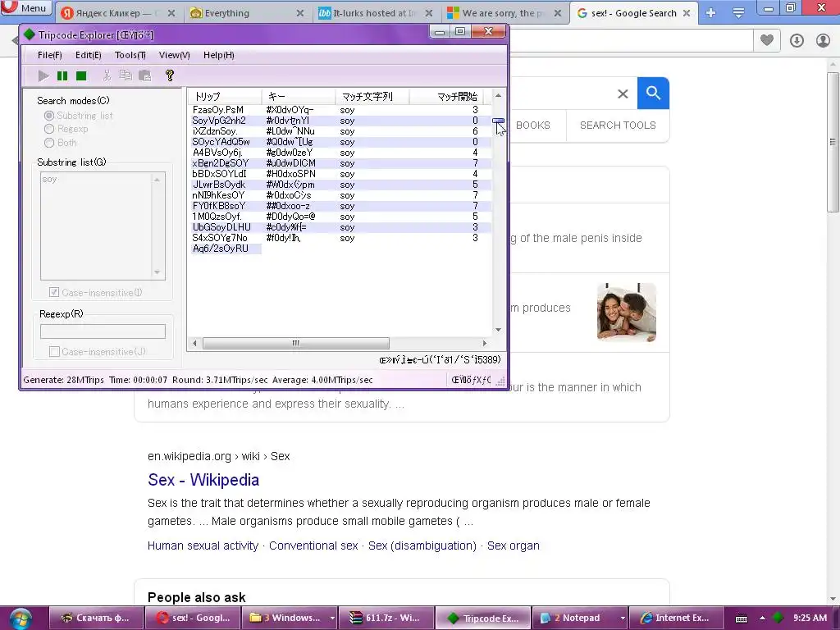The image size is (840, 630).
Task: Open help via the question mark icon
Action: (x=170, y=75)
